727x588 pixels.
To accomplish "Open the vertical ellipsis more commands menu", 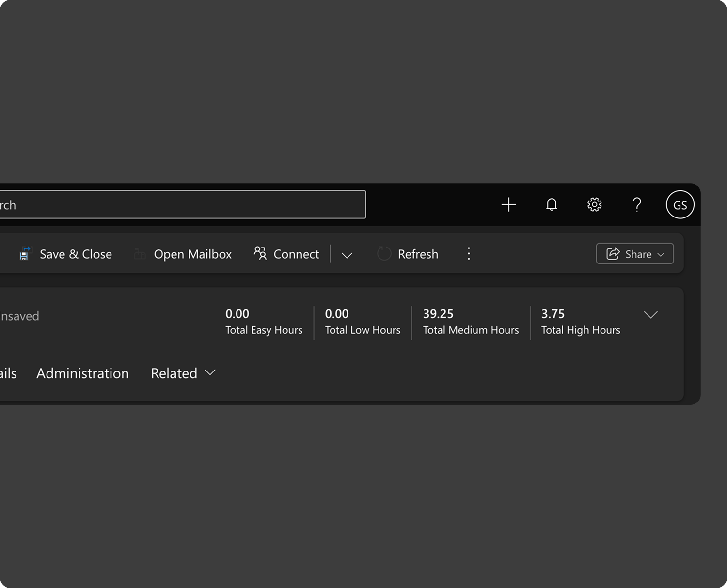I will (x=468, y=254).
